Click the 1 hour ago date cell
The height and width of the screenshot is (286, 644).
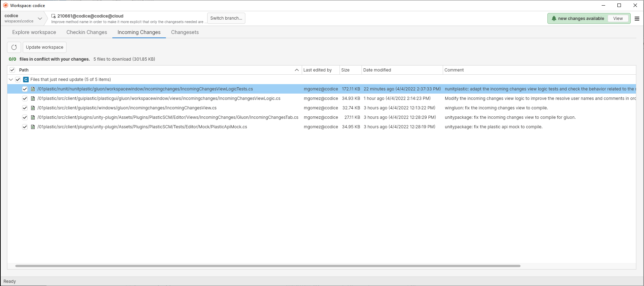pyautogui.click(x=397, y=98)
